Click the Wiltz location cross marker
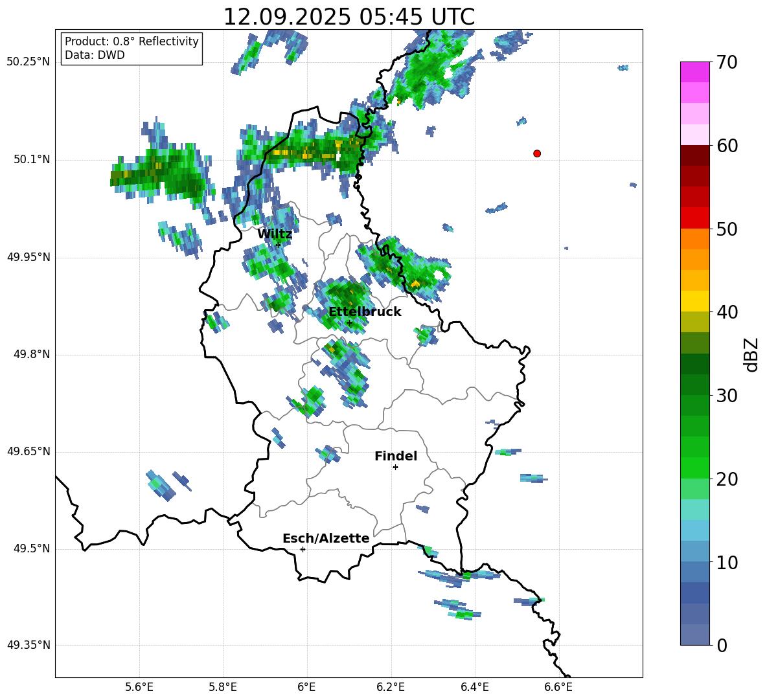This screenshot has height=700, width=767. [x=278, y=245]
